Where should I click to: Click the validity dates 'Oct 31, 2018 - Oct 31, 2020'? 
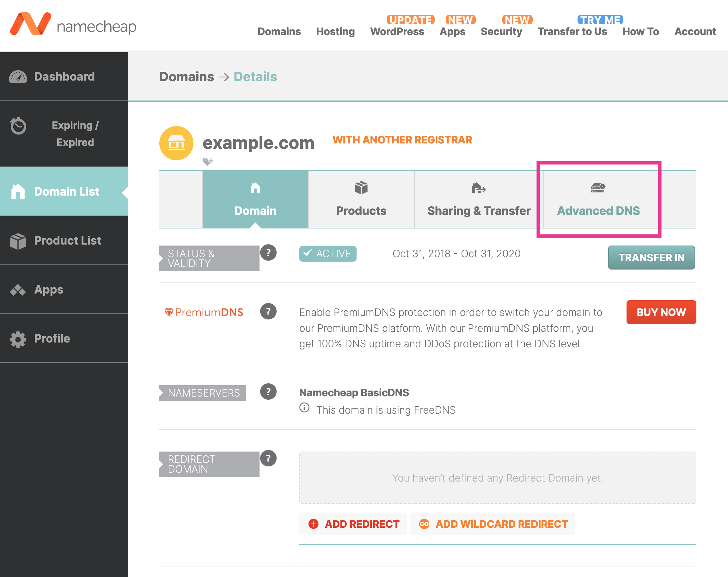(456, 253)
